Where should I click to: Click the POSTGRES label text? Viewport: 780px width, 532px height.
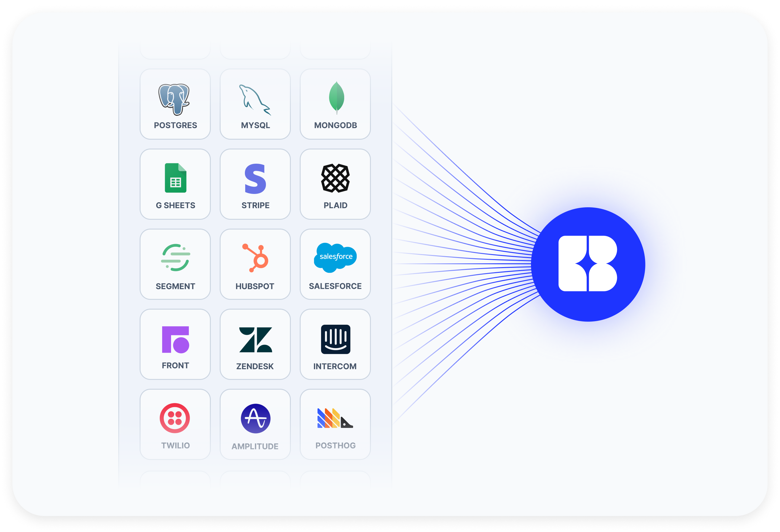[x=175, y=125]
